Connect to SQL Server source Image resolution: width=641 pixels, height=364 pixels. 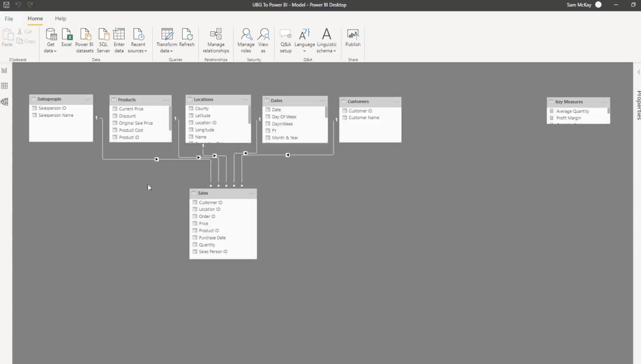pos(103,40)
